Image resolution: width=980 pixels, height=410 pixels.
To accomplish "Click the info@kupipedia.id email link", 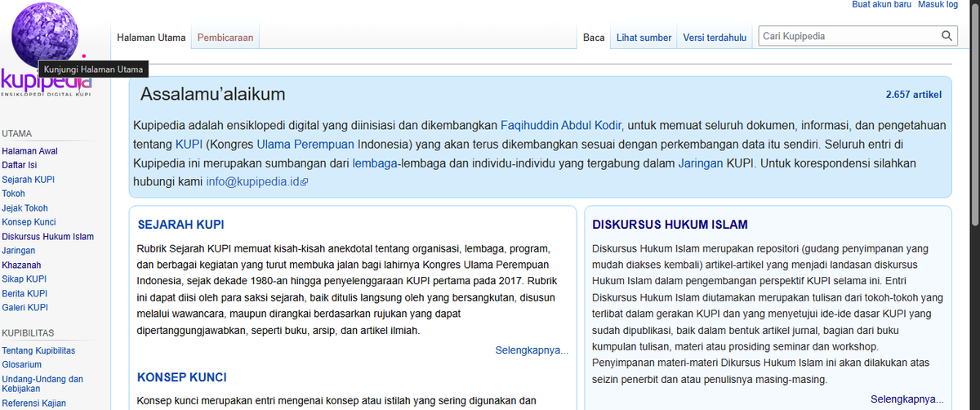I will pos(252,183).
